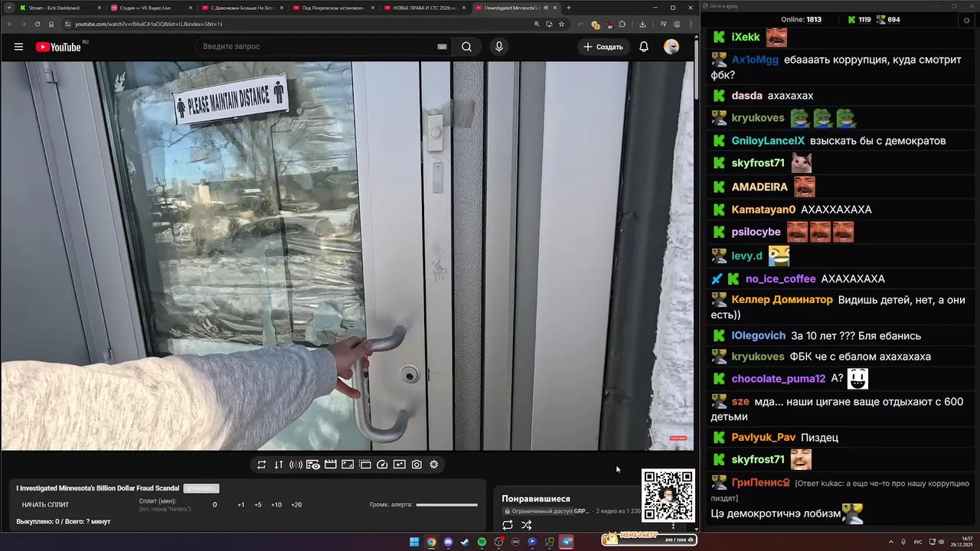Open the browser downloads icon
Viewport: 980px width, 551px height.
point(642,24)
